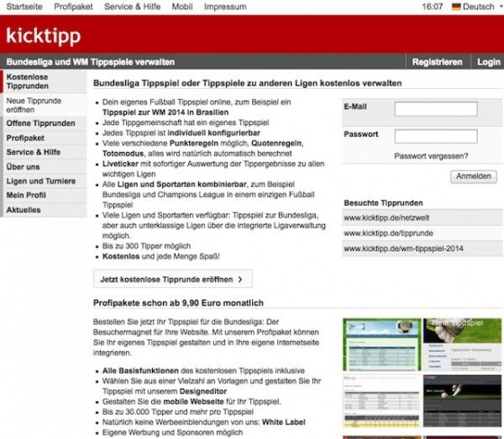Click Tippspiel zur WM 2014 in Brasilien text
This screenshot has width=504, height=439.
[166, 112]
